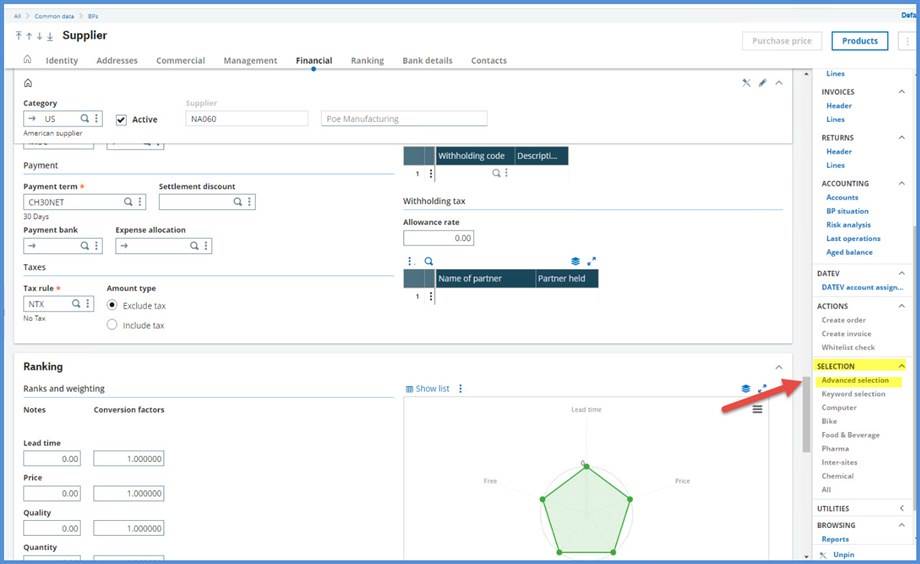This screenshot has height=564, width=920.
Task: Open the Commercial tab
Action: (x=180, y=61)
